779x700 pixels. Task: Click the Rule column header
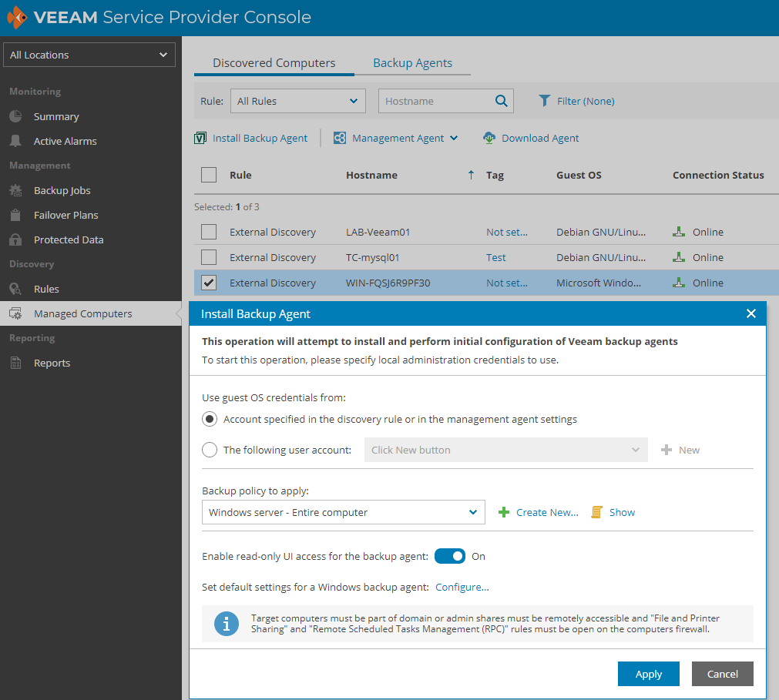click(x=240, y=175)
